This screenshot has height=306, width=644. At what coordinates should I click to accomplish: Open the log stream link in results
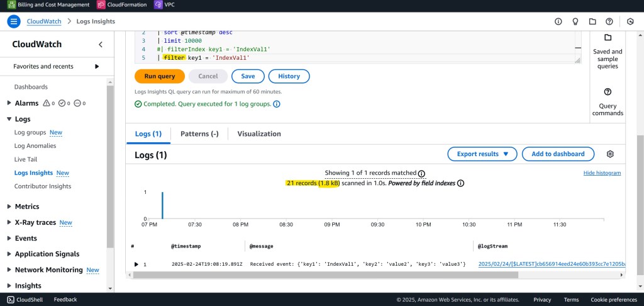click(x=551, y=264)
